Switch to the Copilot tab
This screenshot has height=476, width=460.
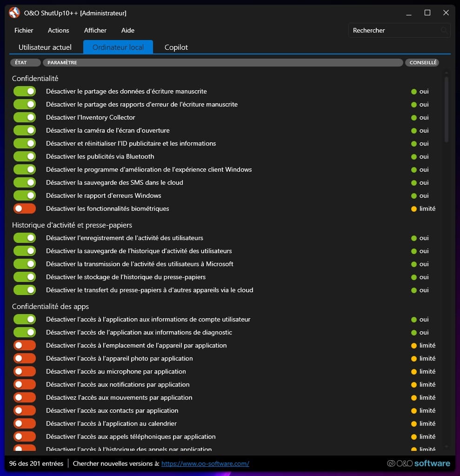(176, 47)
